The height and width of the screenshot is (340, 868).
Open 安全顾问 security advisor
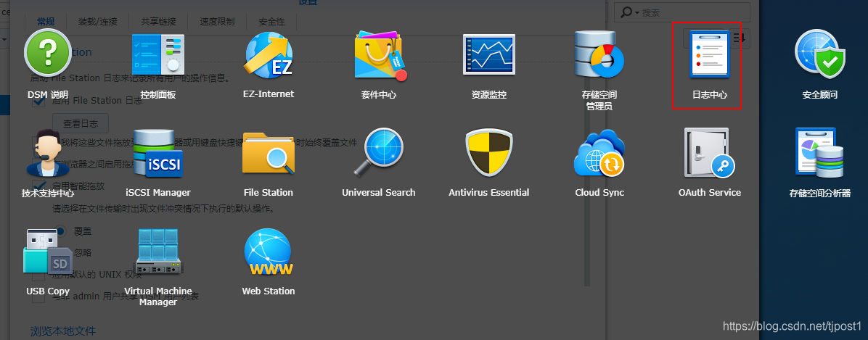pyautogui.click(x=820, y=54)
